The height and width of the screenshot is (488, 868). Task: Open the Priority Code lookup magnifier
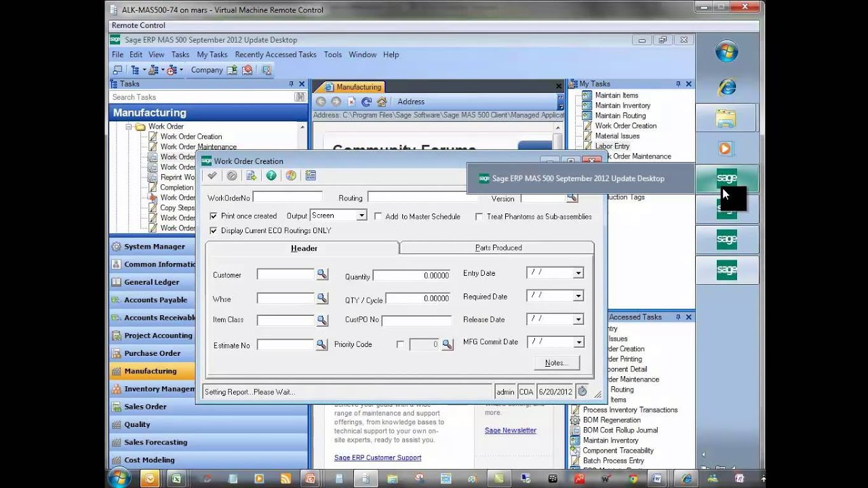point(447,344)
